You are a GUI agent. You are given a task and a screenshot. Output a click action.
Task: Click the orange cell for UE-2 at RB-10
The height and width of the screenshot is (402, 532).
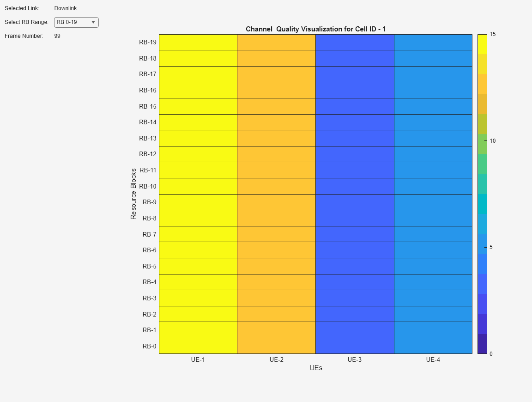[276, 186]
